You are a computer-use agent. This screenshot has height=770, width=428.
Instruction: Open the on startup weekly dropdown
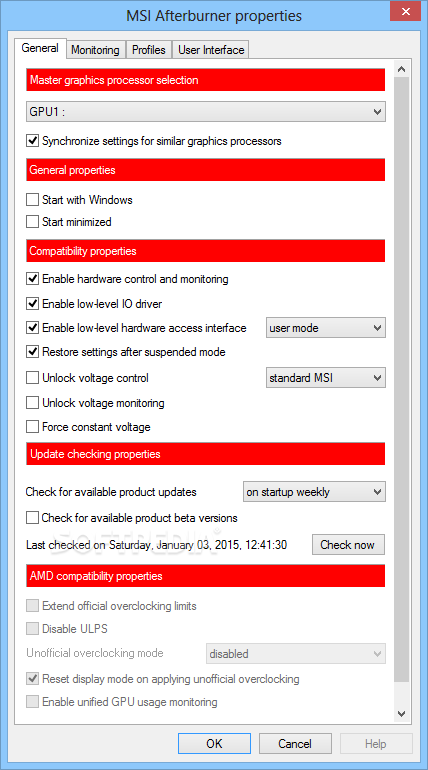(x=315, y=492)
